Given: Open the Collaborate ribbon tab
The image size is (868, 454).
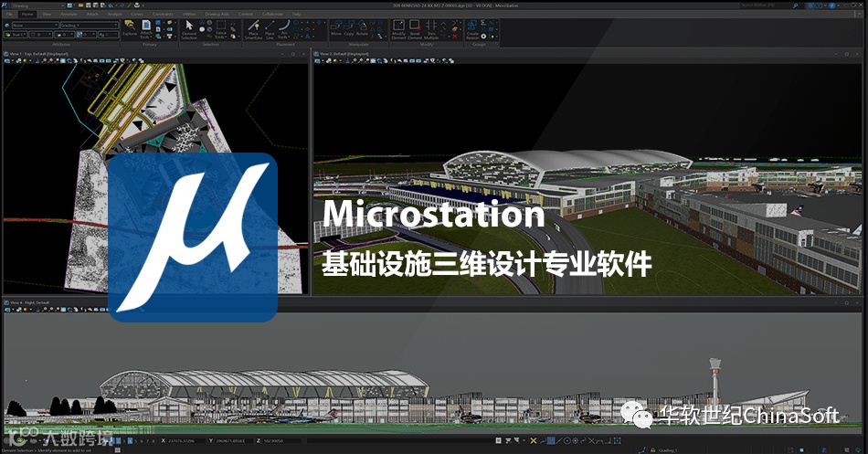Looking at the screenshot, I should [272, 14].
